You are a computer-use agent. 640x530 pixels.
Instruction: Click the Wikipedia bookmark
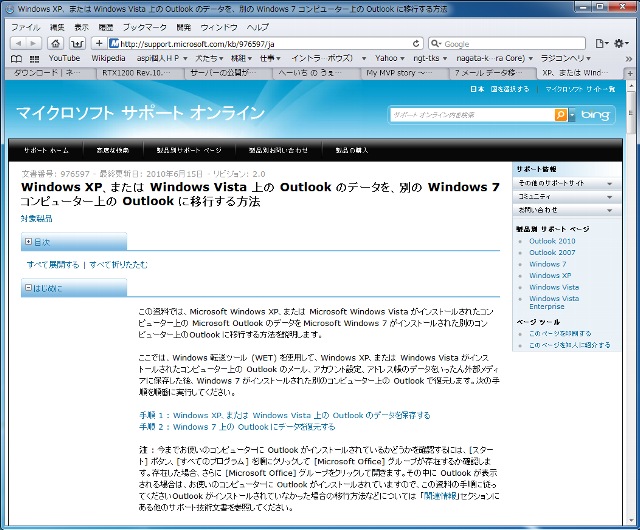pos(108,58)
